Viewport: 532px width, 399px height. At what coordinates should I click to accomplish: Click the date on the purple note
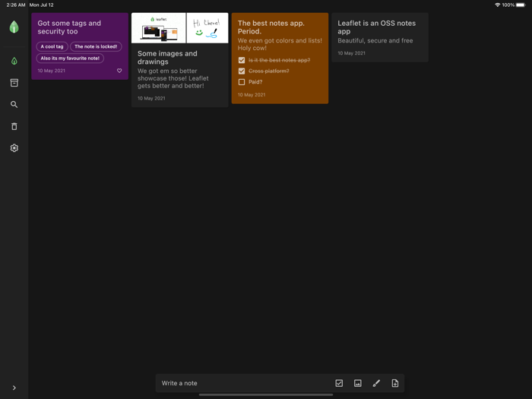(x=51, y=71)
